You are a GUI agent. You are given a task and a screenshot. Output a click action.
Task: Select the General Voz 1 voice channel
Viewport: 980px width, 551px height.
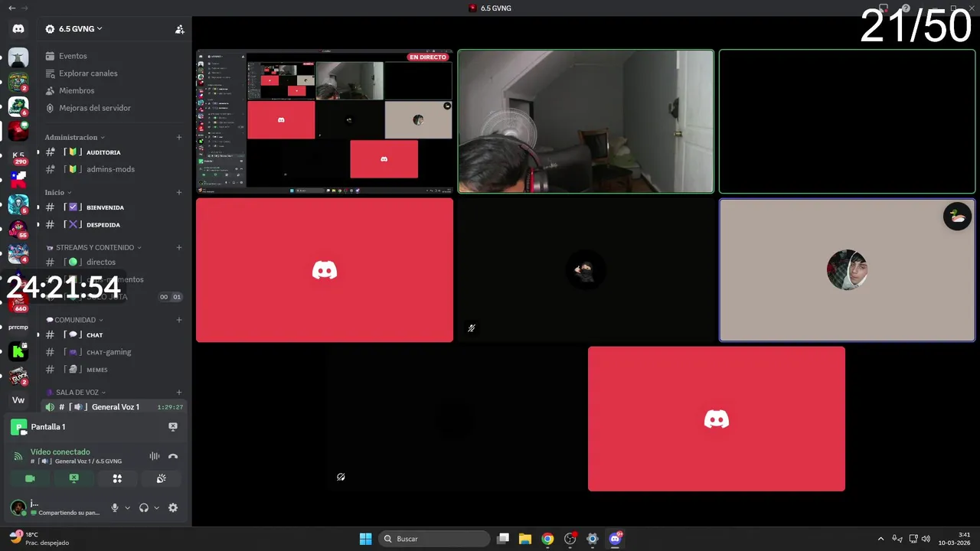pos(115,407)
